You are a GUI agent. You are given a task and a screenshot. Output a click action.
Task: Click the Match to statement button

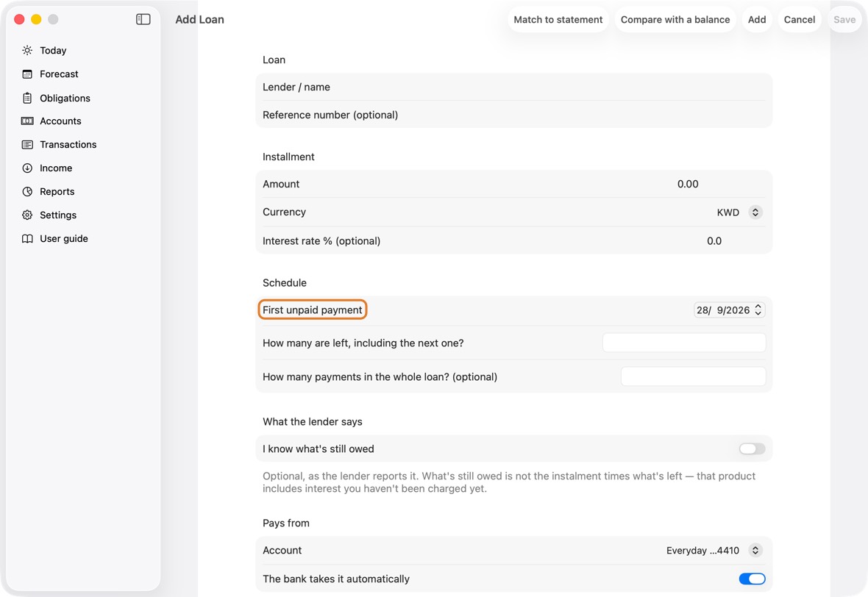click(x=558, y=19)
